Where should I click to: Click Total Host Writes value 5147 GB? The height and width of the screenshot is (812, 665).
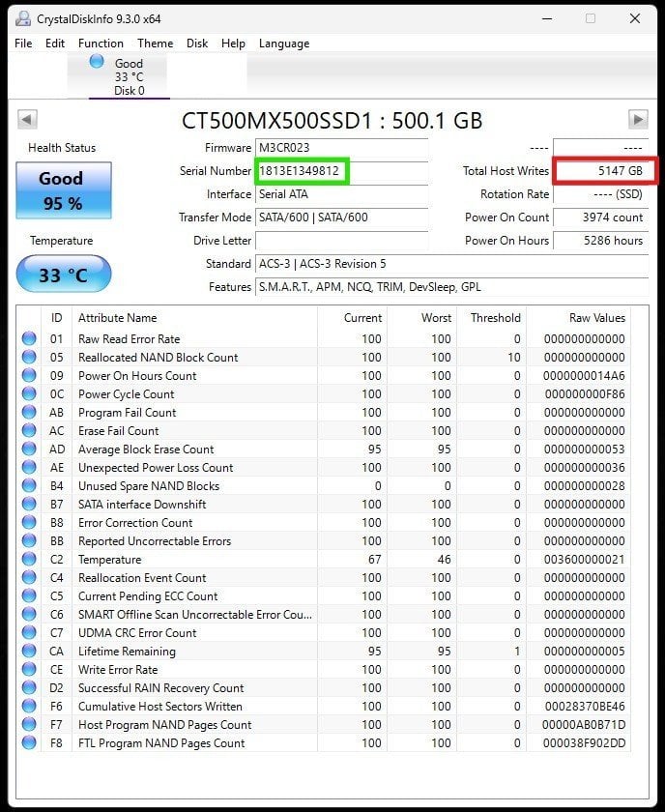601,171
